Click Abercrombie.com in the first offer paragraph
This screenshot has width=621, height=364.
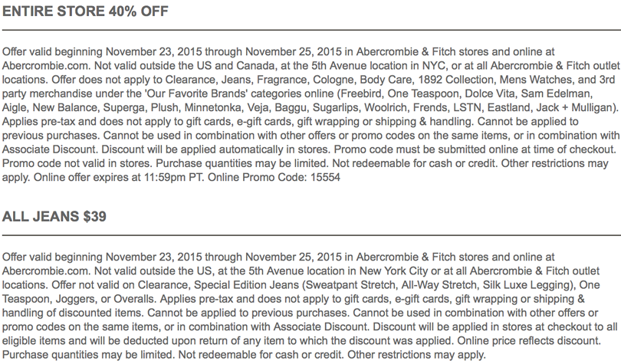(45, 66)
